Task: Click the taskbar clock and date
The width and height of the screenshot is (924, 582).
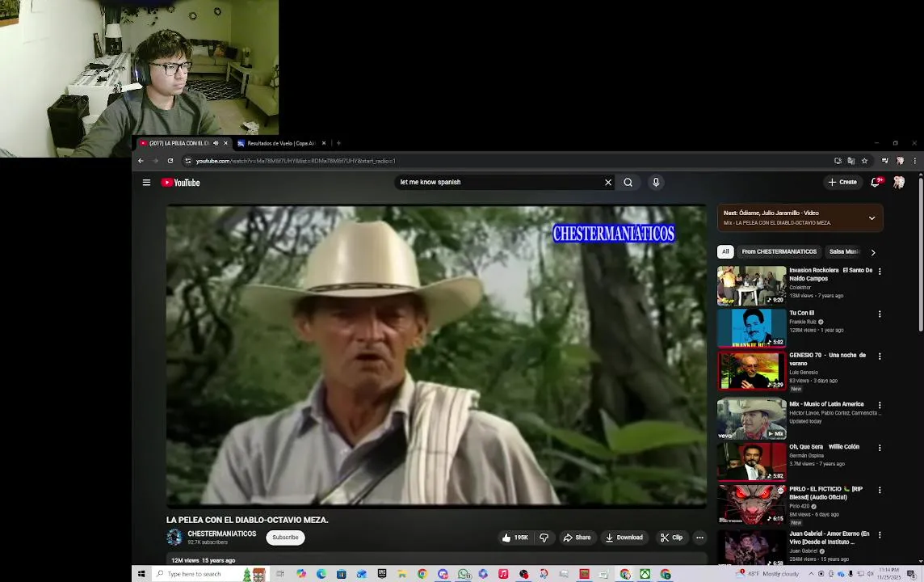Action: pyautogui.click(x=888, y=574)
